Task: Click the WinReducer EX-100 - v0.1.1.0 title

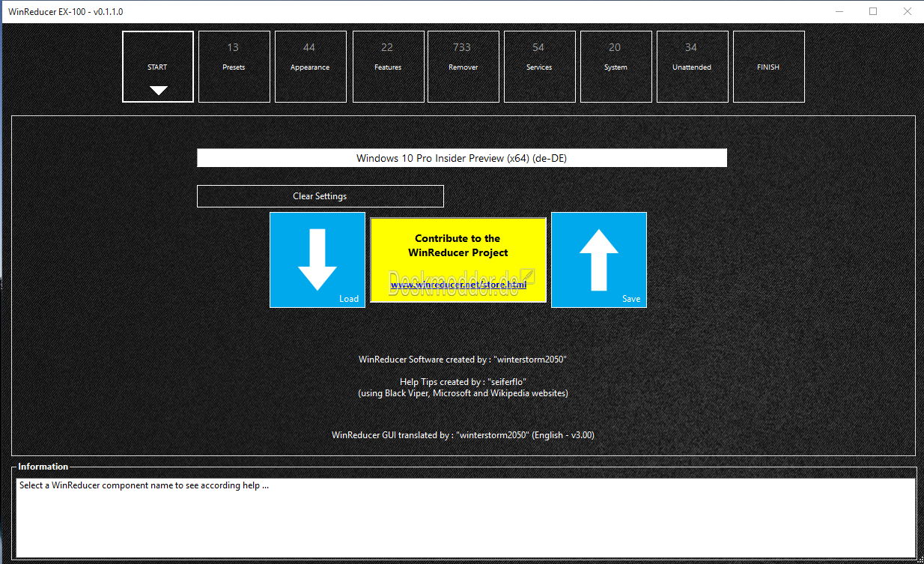Action: click(65, 12)
